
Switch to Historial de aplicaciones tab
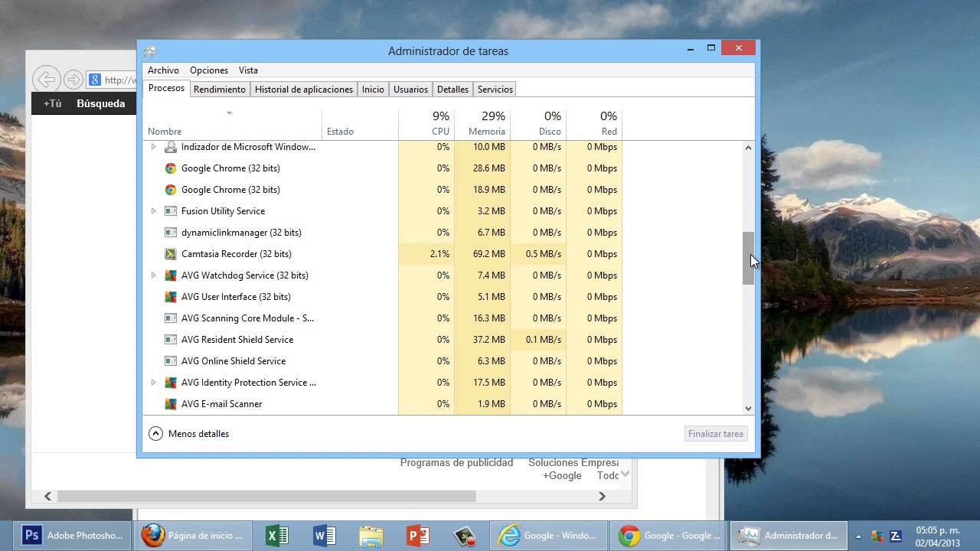304,90
